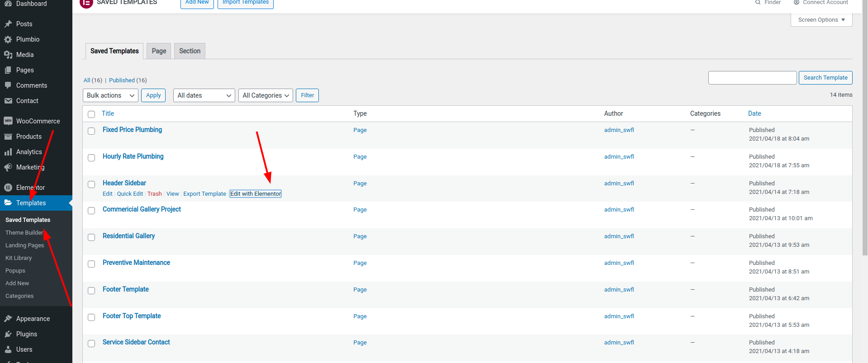The image size is (868, 363).
Task: Open Theme Builder in the Templates submenu
Action: coord(24,233)
